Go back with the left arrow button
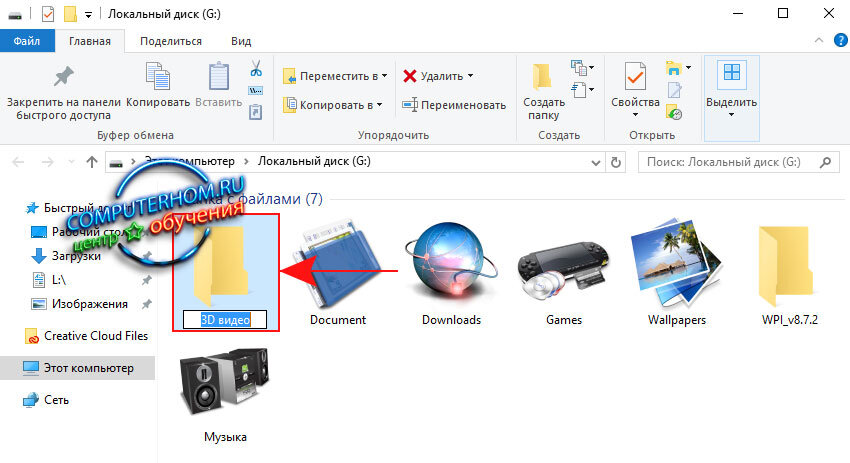This screenshot has width=850, height=463. 18,162
